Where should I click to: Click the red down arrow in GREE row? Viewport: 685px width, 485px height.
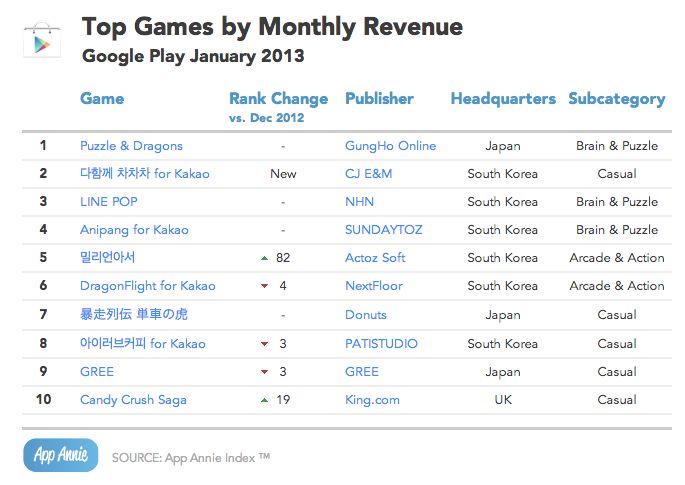coord(264,372)
